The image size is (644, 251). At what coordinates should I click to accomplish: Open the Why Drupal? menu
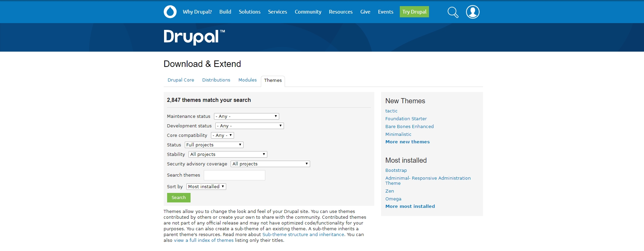point(197,12)
